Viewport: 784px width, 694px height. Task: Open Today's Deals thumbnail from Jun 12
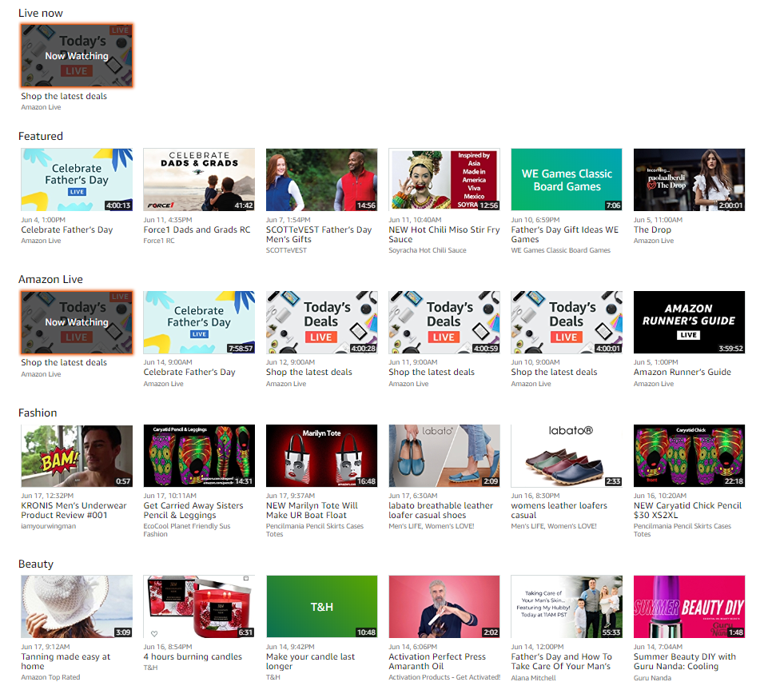[321, 322]
